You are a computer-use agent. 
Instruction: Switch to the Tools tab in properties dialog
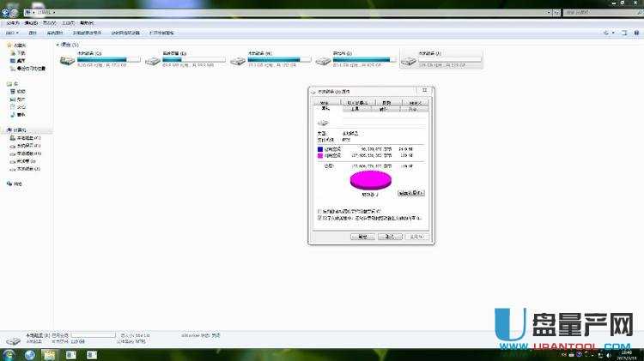(x=356, y=109)
